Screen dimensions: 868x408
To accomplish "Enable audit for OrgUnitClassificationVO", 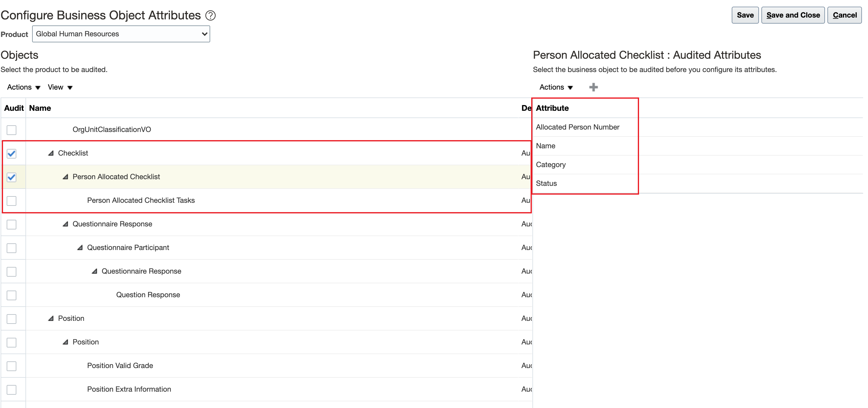I will click(12, 130).
